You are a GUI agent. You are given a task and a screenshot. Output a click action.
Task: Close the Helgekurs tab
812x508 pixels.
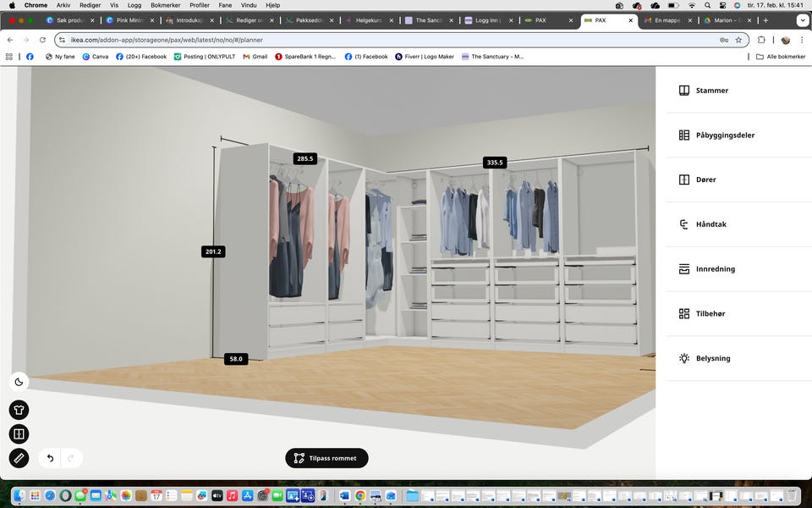(x=392, y=20)
